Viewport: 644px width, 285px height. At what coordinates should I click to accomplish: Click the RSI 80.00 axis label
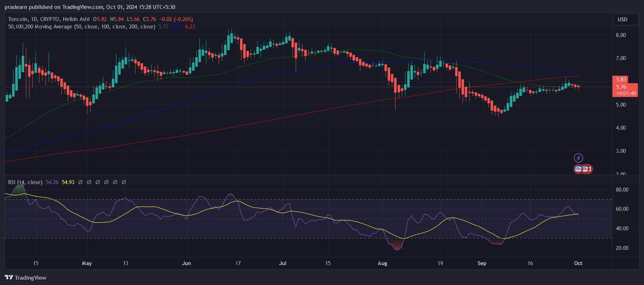tap(622, 190)
